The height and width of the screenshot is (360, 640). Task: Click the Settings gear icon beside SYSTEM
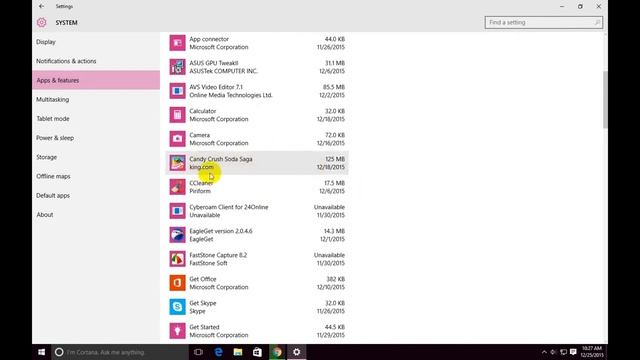click(42, 22)
